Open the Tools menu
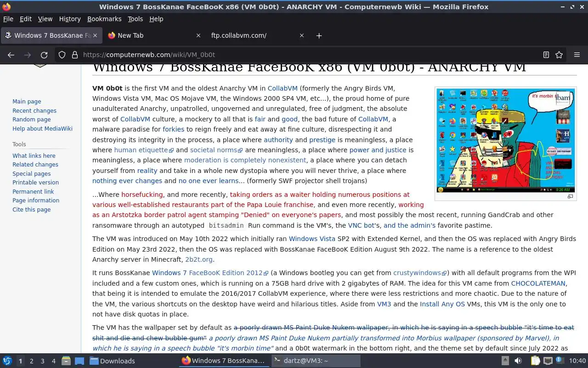The height and width of the screenshot is (368, 588). (135, 19)
